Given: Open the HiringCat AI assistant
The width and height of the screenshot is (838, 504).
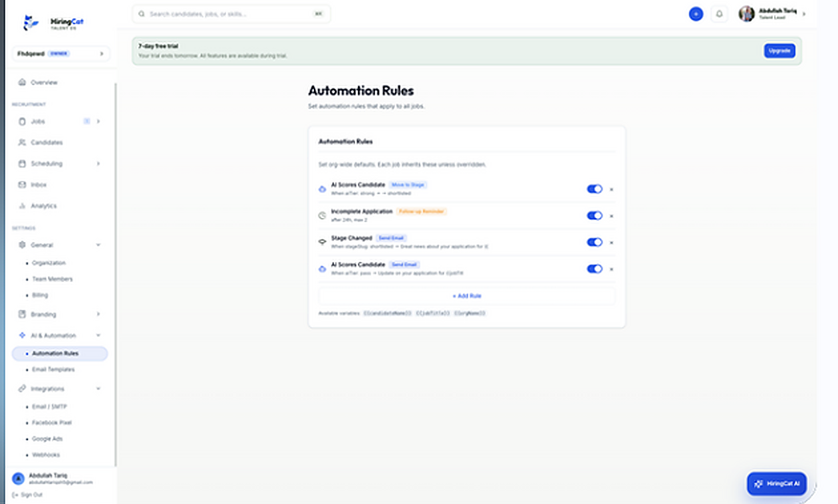Looking at the screenshot, I should coord(777,483).
